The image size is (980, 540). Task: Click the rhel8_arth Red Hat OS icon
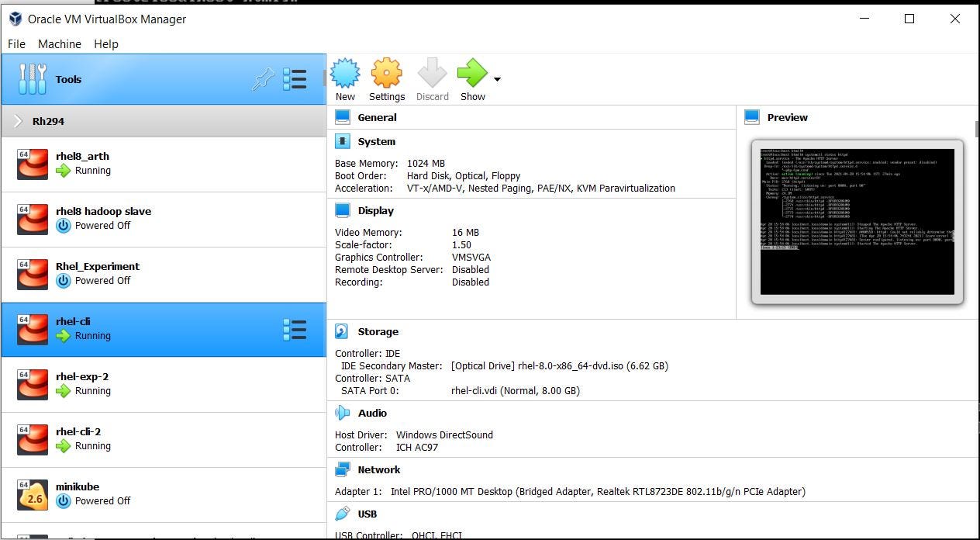click(33, 164)
